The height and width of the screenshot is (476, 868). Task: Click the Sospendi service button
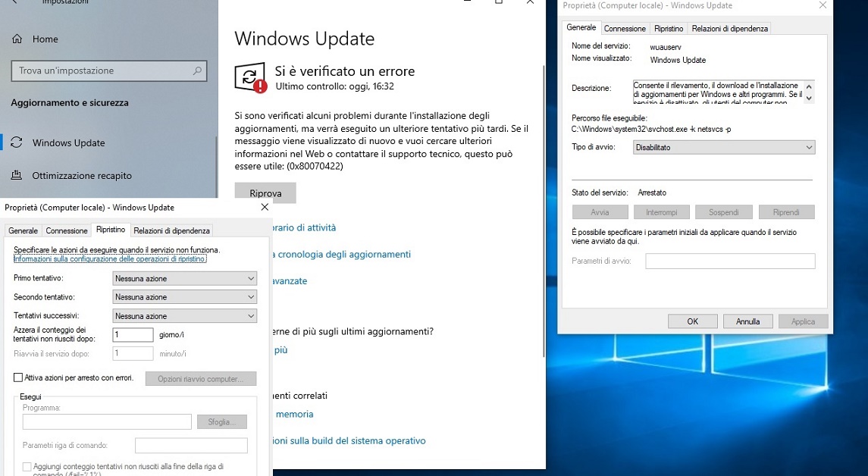pos(724,212)
